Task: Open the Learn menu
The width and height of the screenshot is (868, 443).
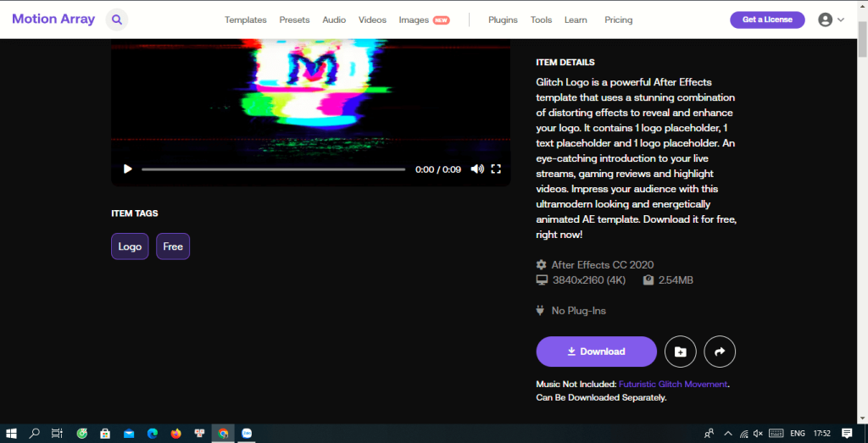Action: (x=576, y=20)
